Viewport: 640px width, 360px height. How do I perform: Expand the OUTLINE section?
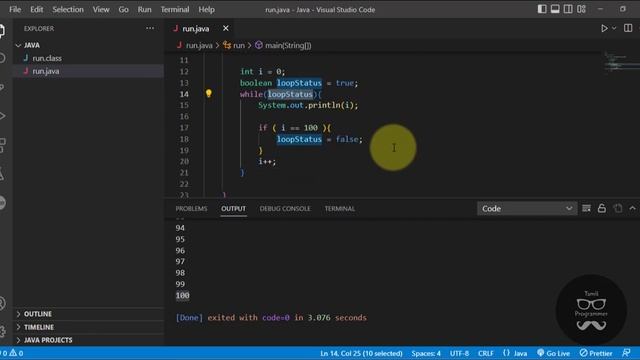pos(89,314)
